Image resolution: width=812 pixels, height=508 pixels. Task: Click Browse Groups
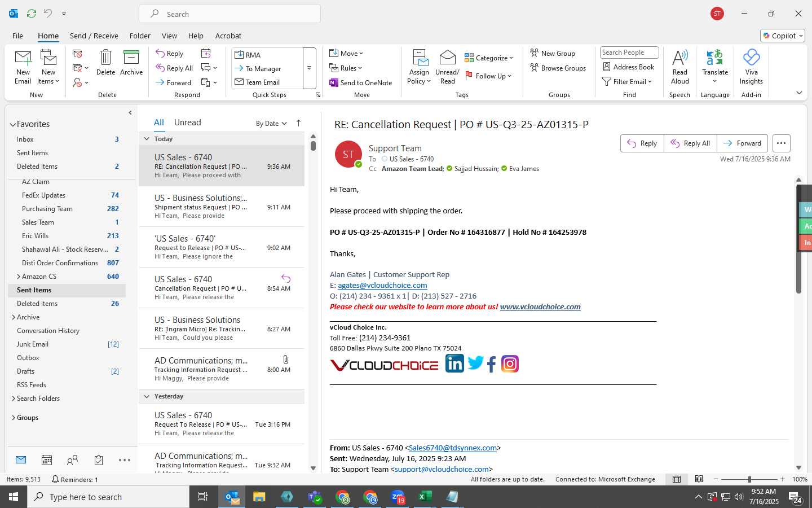click(x=558, y=68)
